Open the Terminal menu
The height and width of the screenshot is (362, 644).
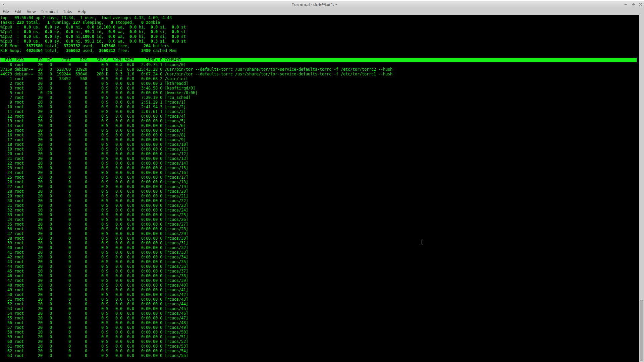[49, 11]
